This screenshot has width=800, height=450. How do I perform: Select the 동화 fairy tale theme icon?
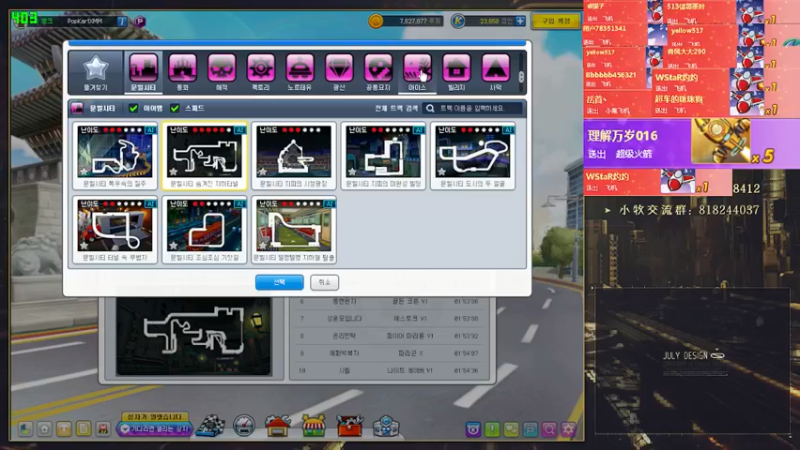[183, 72]
